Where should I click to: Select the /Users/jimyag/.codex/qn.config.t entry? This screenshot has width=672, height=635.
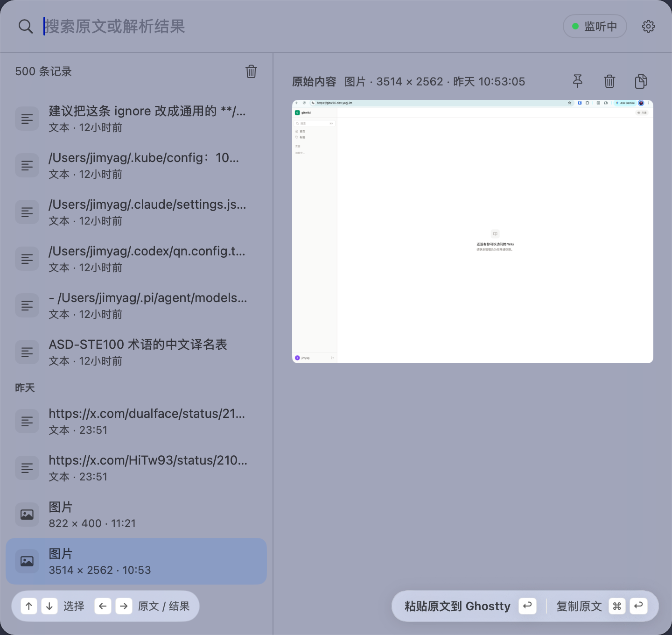(x=136, y=259)
